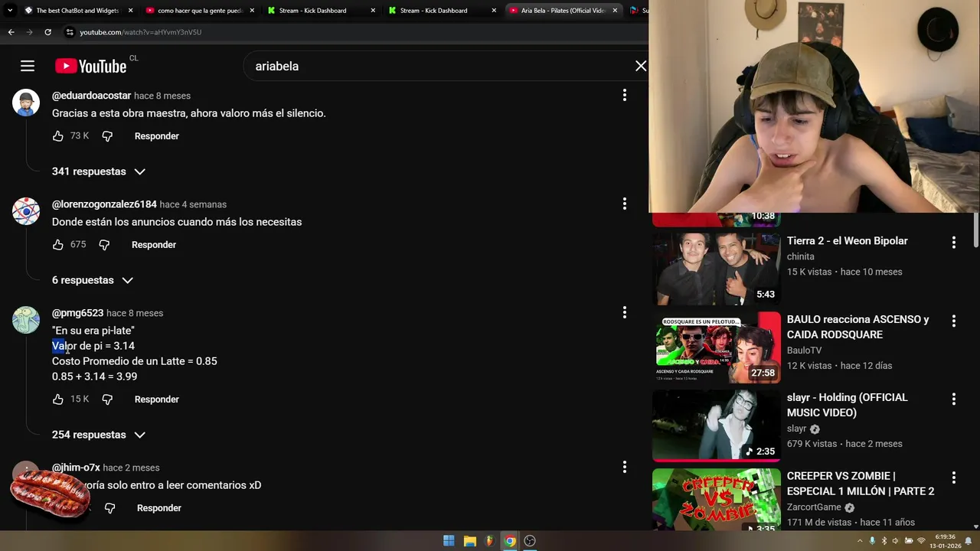Open options menu for @lorenzogonzalez6184 comment
Viewport: 980px width, 551px height.
(x=625, y=204)
